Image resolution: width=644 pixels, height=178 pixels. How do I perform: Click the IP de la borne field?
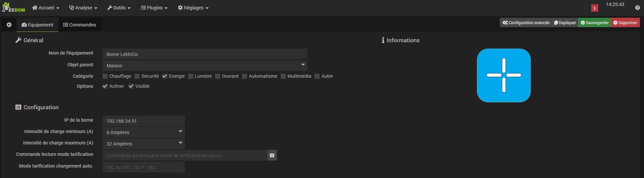click(x=144, y=121)
